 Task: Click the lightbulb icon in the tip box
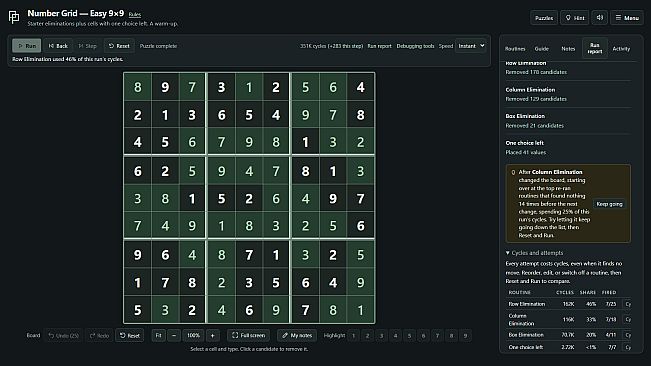click(513, 172)
